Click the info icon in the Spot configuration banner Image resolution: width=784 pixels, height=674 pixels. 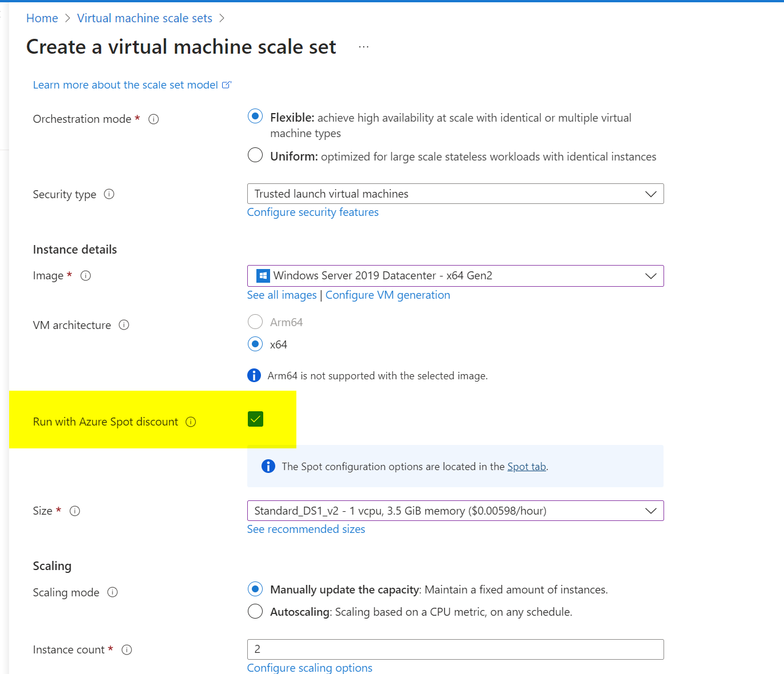(x=268, y=466)
